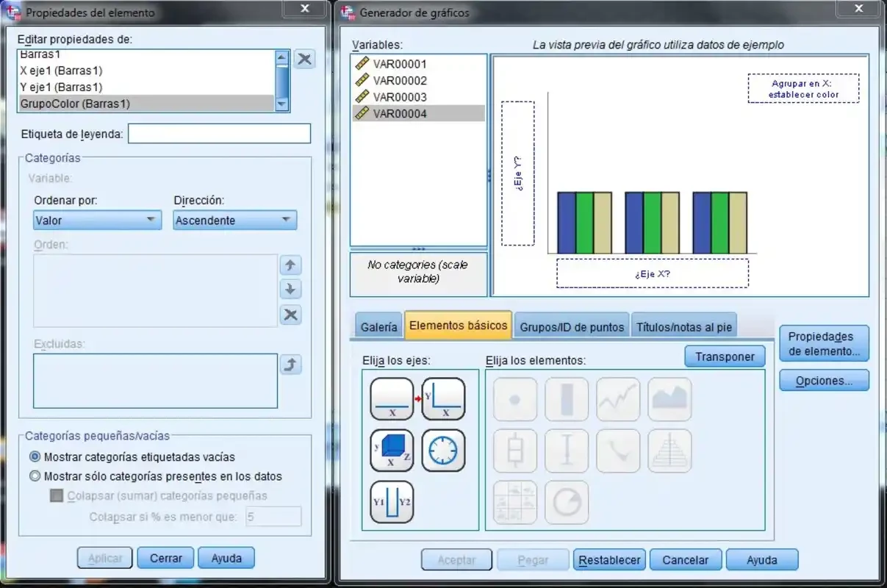Click the ¿Eje X? drop zone
Viewport: 887px width, 588px height.
tap(653, 273)
